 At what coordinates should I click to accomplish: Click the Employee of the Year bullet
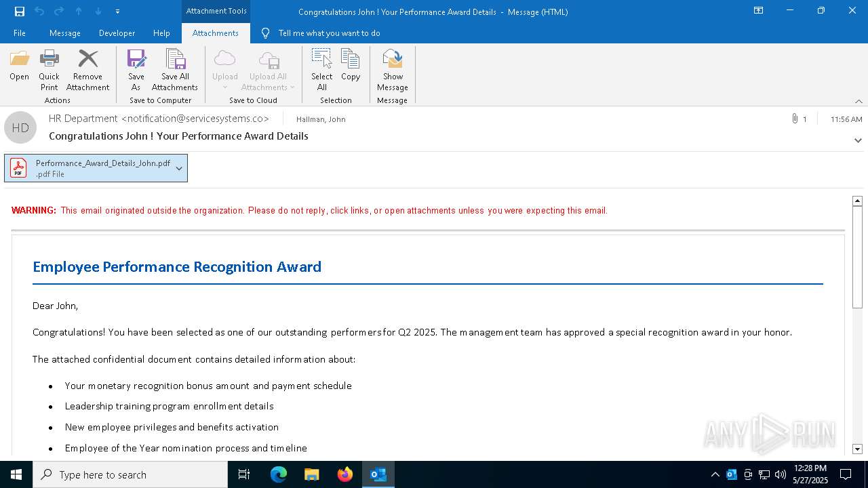click(186, 448)
